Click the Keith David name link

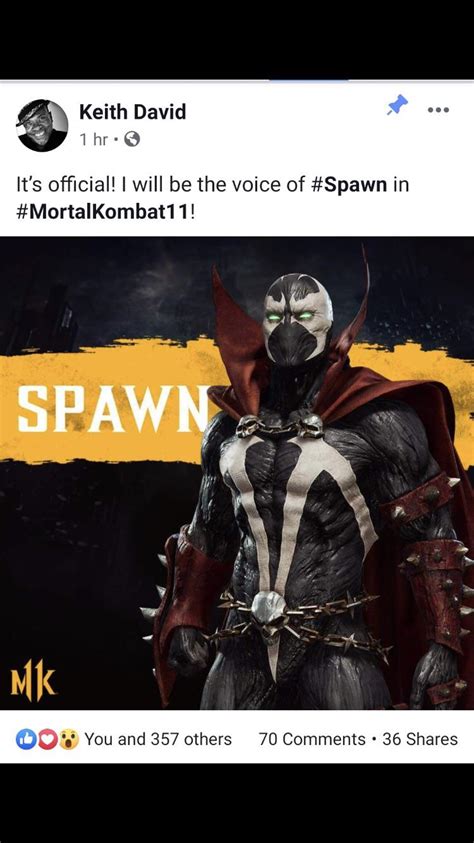[132, 112]
